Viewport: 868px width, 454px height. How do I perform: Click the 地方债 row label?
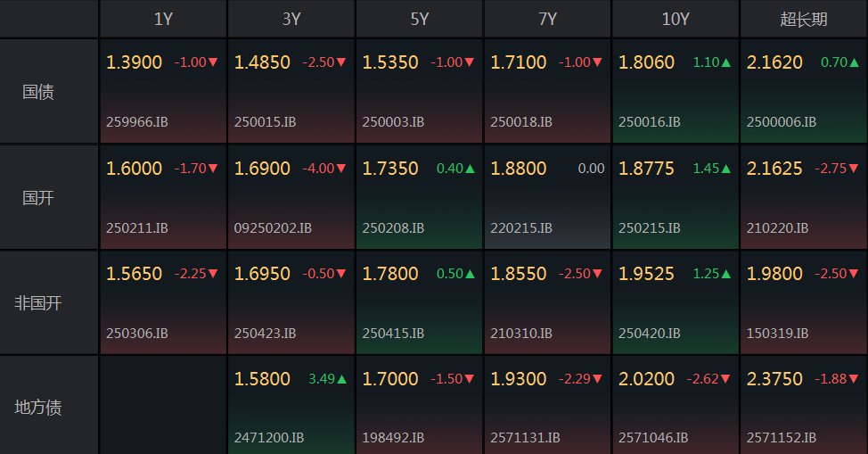38,408
